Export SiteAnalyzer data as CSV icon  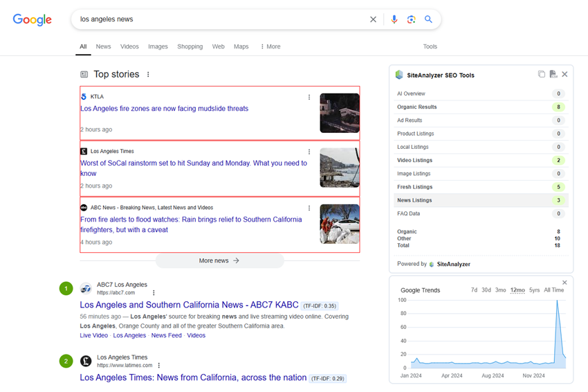click(x=553, y=74)
